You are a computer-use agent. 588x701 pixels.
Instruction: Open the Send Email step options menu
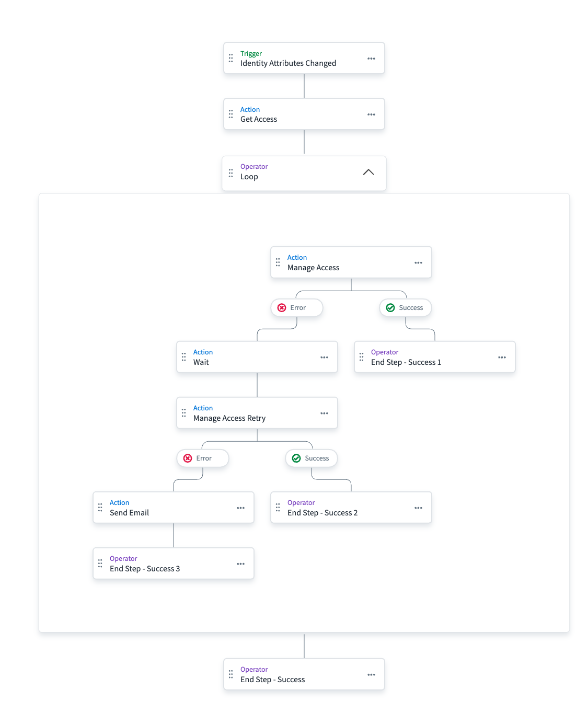point(240,508)
